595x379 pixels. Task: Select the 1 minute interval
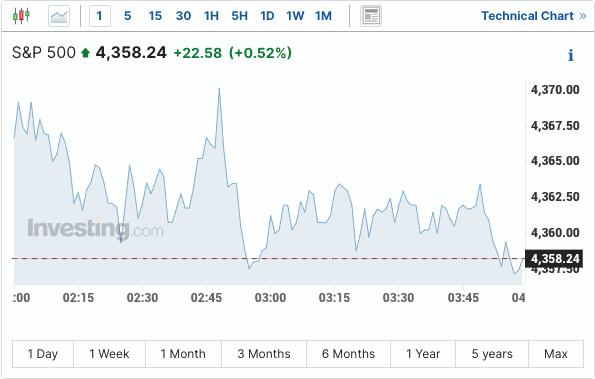(100, 16)
